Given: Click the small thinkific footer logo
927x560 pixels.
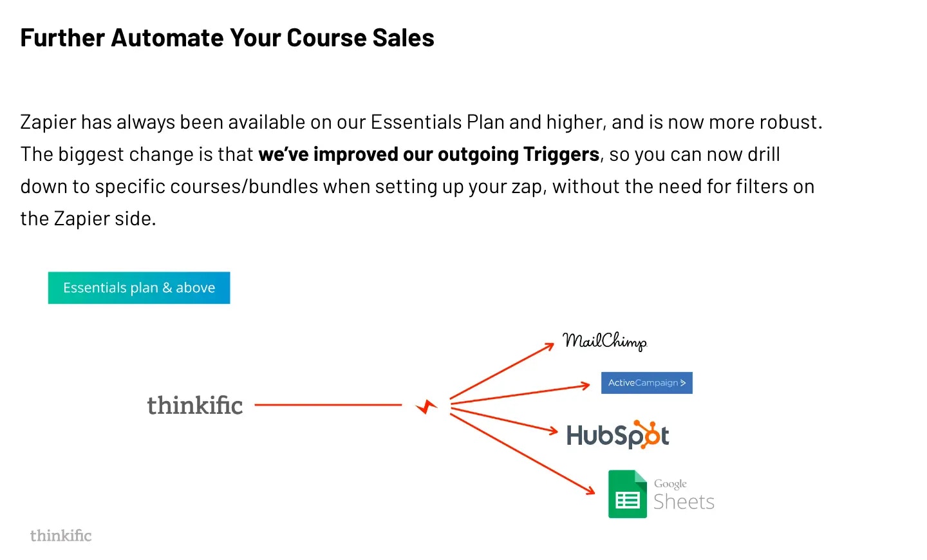Looking at the screenshot, I should tap(61, 536).
